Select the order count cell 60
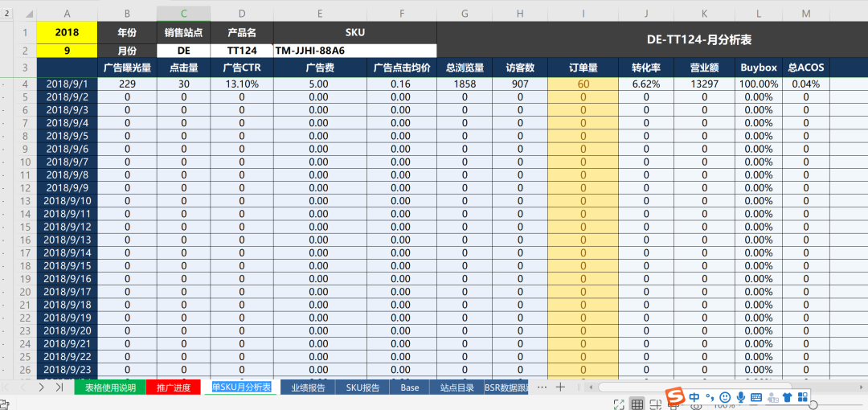 (x=583, y=84)
